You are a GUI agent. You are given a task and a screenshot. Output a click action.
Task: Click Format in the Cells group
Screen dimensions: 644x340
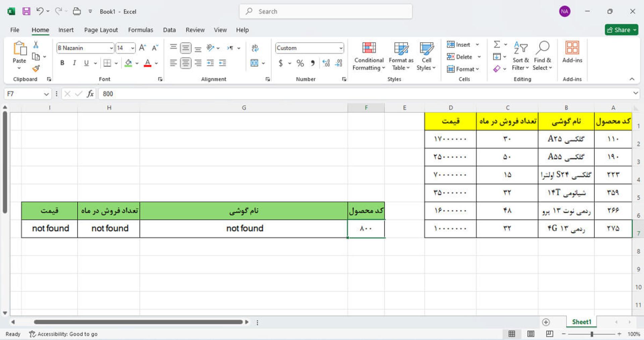pos(463,69)
